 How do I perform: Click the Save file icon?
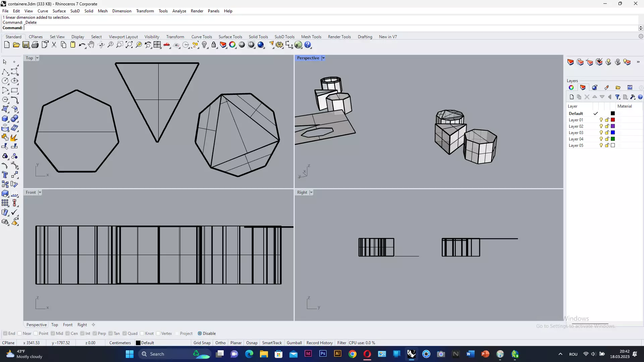coord(25,45)
